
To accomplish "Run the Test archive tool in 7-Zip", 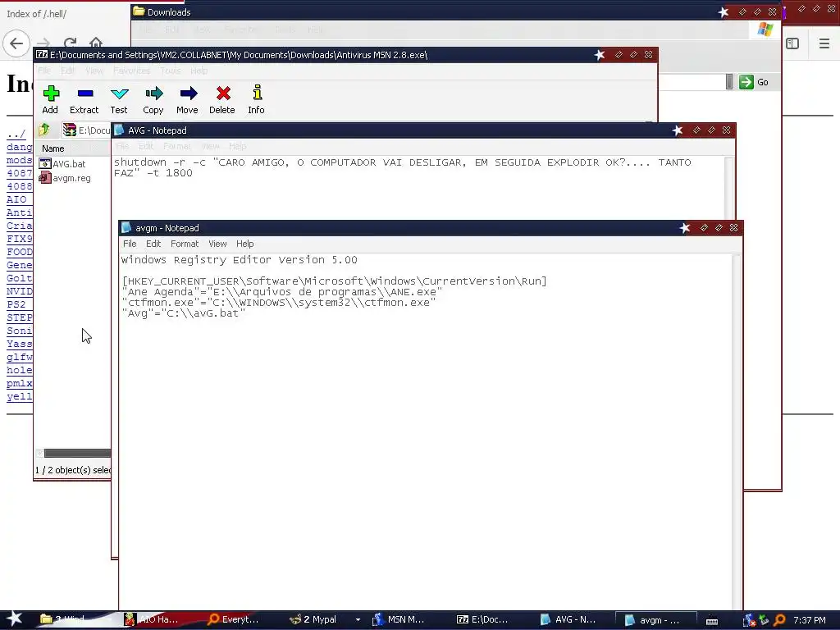I will pos(119,99).
